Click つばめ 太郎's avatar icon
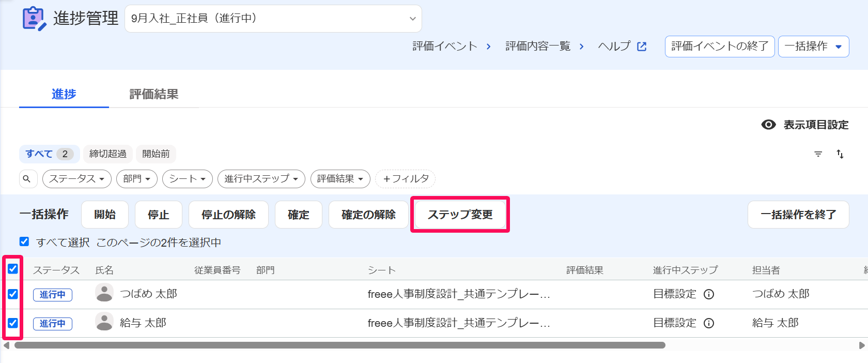The width and height of the screenshot is (868, 363). [104, 293]
